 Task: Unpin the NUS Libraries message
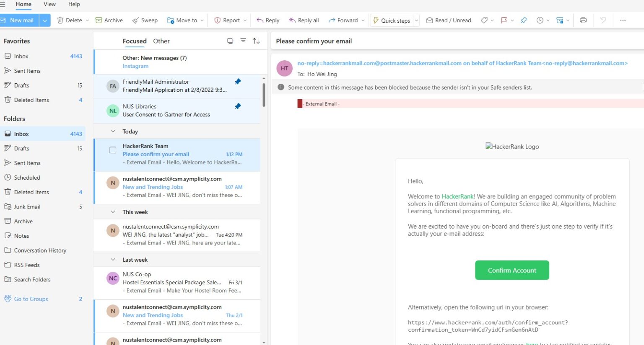238,106
